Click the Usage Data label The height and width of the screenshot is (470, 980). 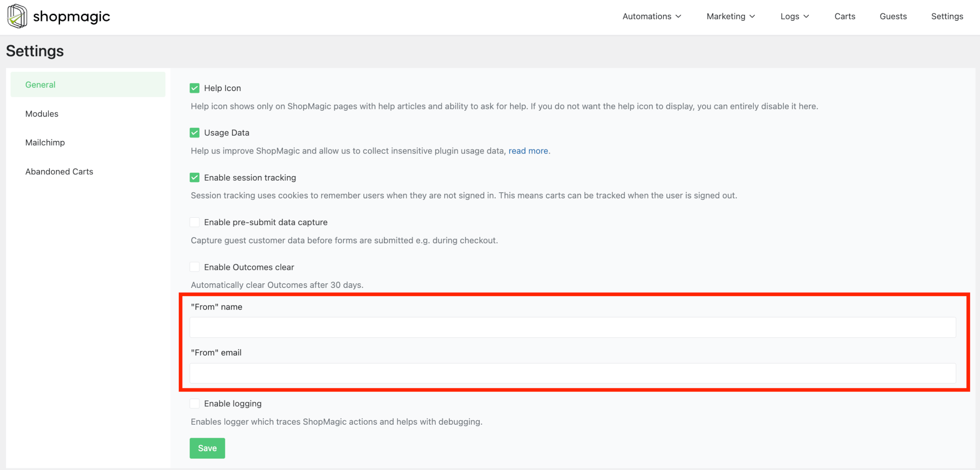(227, 133)
